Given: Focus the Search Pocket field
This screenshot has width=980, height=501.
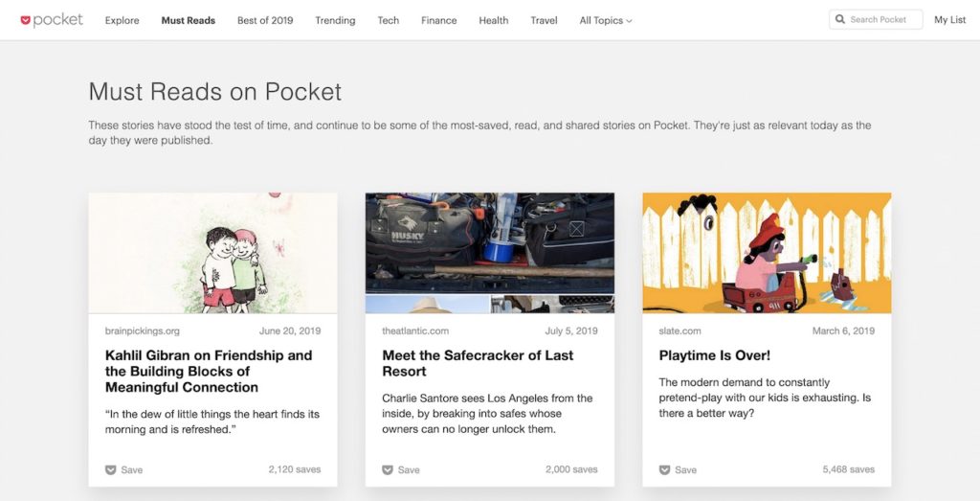Looking at the screenshot, I should tap(882, 19).
